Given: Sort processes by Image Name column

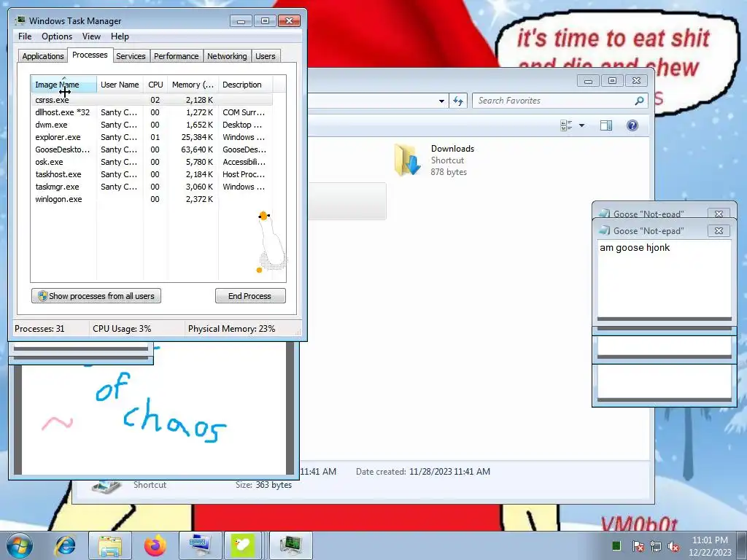Looking at the screenshot, I should click(64, 85).
